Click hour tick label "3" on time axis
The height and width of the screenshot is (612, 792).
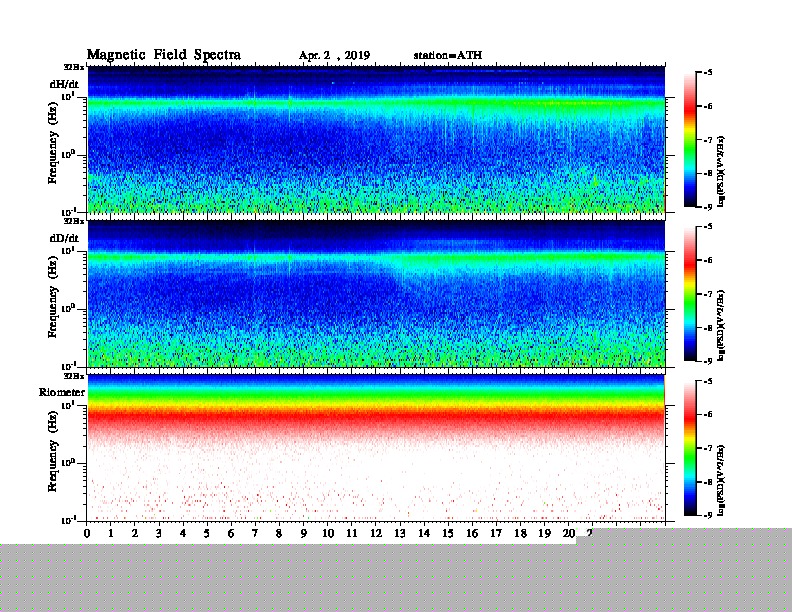[x=159, y=533]
